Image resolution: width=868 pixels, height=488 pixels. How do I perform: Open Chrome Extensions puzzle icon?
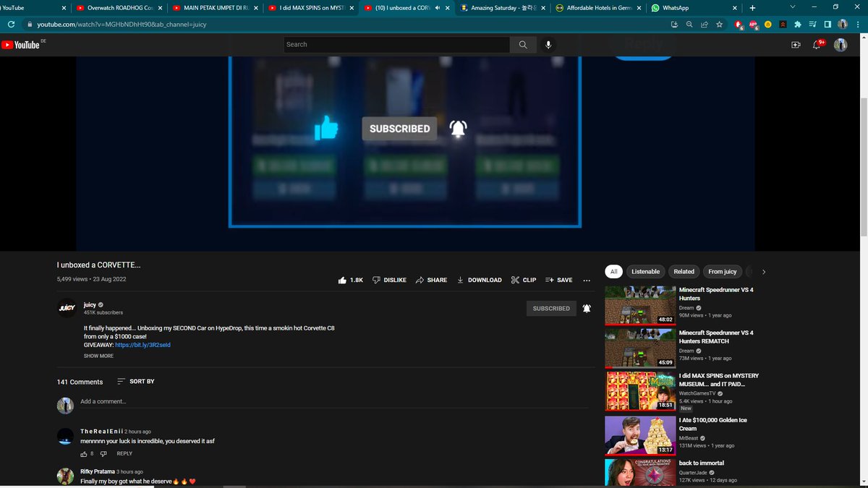(797, 24)
